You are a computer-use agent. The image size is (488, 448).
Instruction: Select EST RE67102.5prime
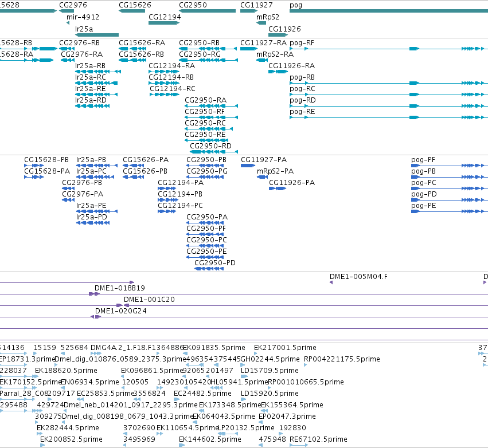318,439
